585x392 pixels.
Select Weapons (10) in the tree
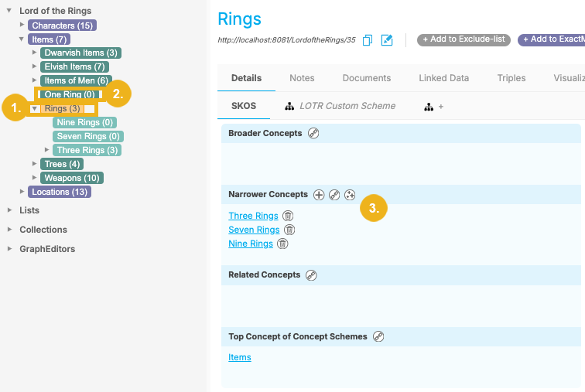(72, 178)
